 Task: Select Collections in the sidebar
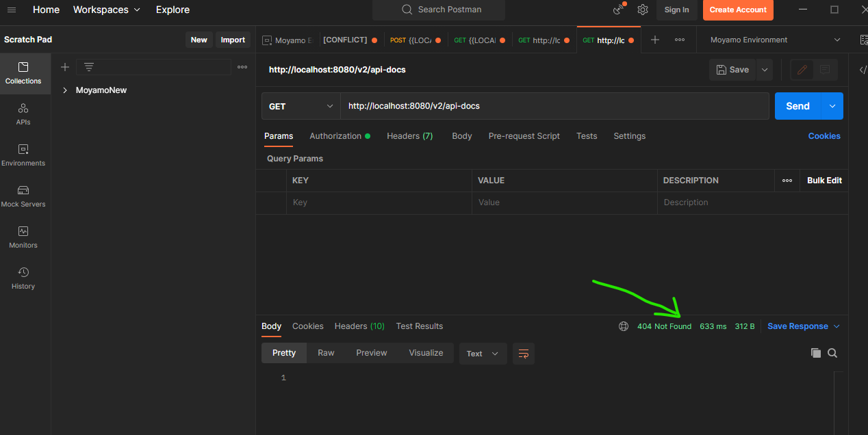(23, 73)
